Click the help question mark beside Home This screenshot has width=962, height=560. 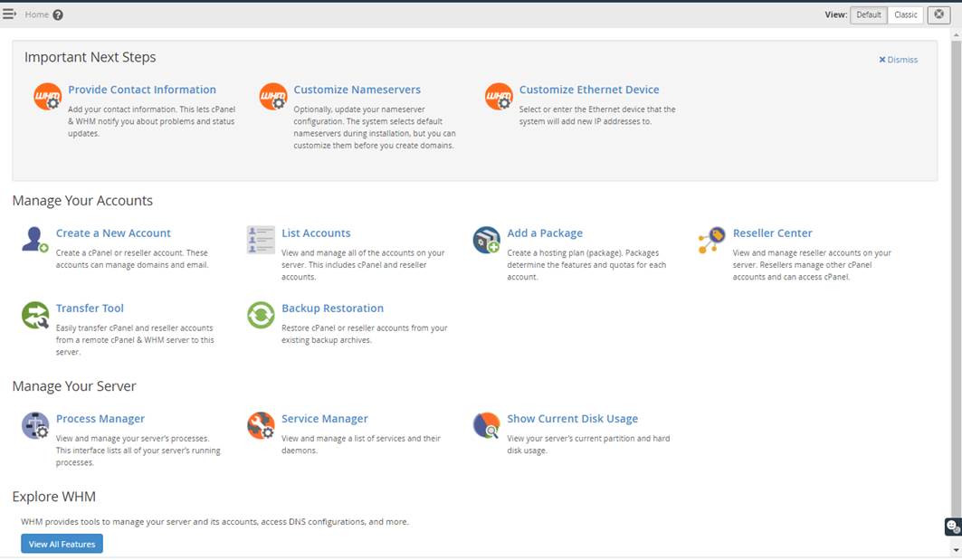(59, 14)
